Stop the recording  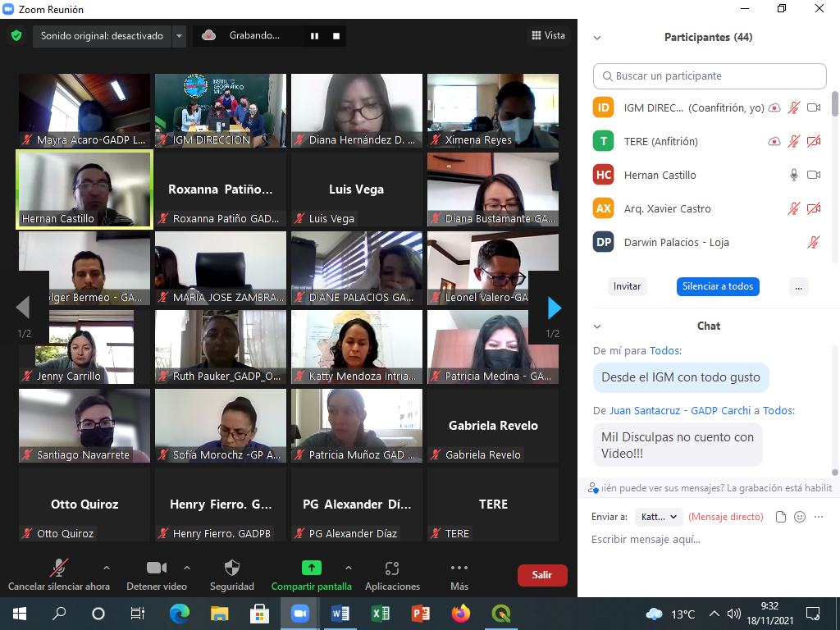(336, 36)
